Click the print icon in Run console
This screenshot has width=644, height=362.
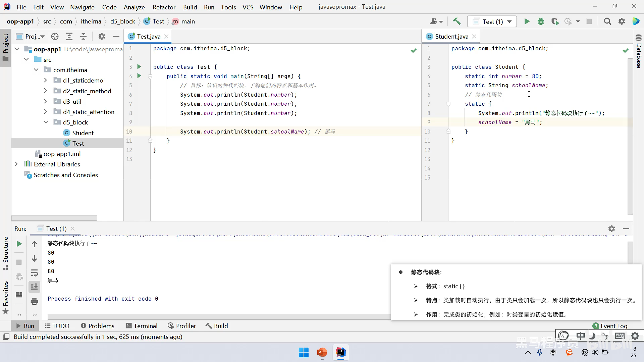[x=34, y=301]
